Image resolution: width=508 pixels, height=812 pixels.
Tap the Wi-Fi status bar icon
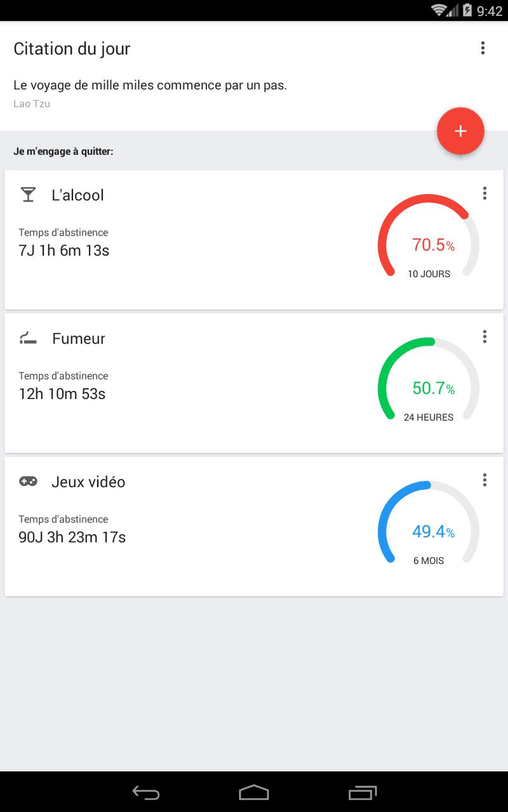click(x=439, y=10)
